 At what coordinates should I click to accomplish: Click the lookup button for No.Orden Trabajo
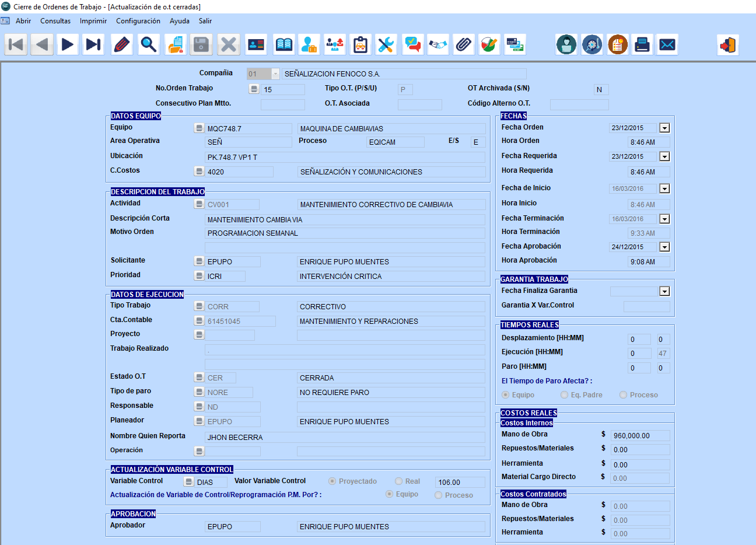[x=254, y=89]
